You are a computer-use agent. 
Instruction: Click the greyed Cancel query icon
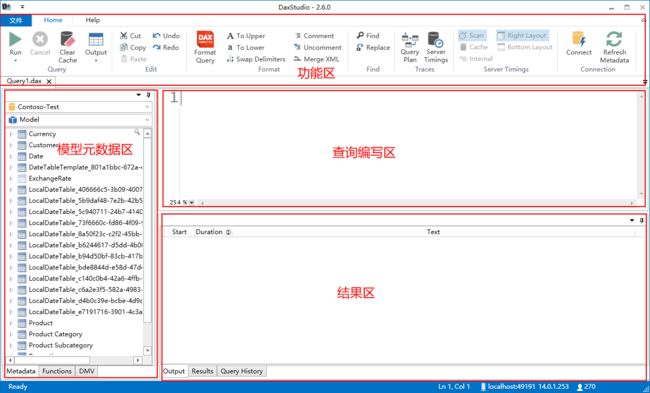tap(40, 40)
